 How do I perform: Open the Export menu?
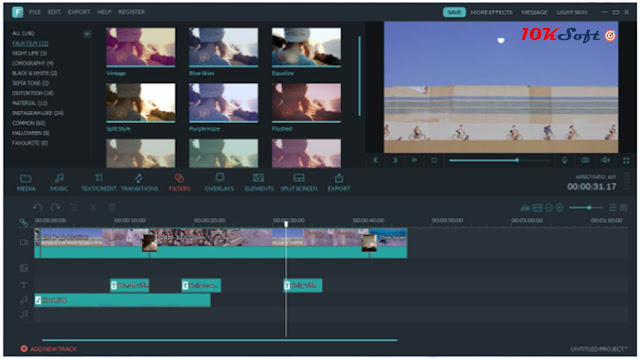(79, 12)
